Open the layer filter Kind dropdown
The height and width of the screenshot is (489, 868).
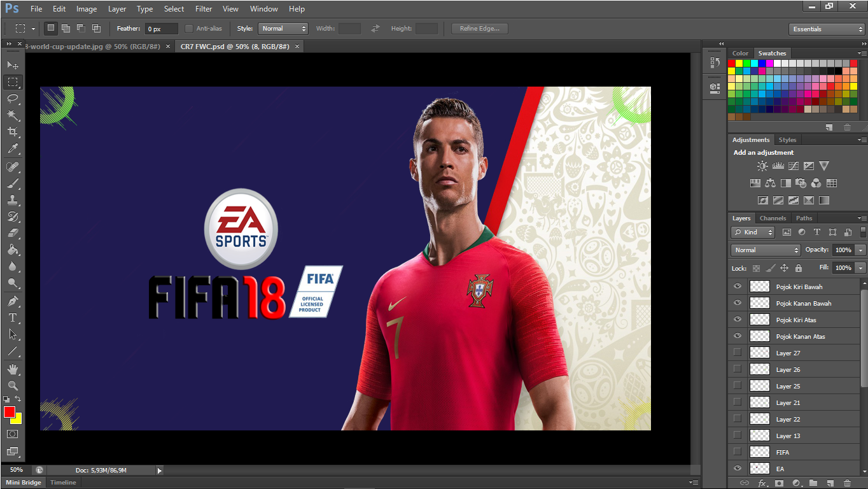point(753,232)
